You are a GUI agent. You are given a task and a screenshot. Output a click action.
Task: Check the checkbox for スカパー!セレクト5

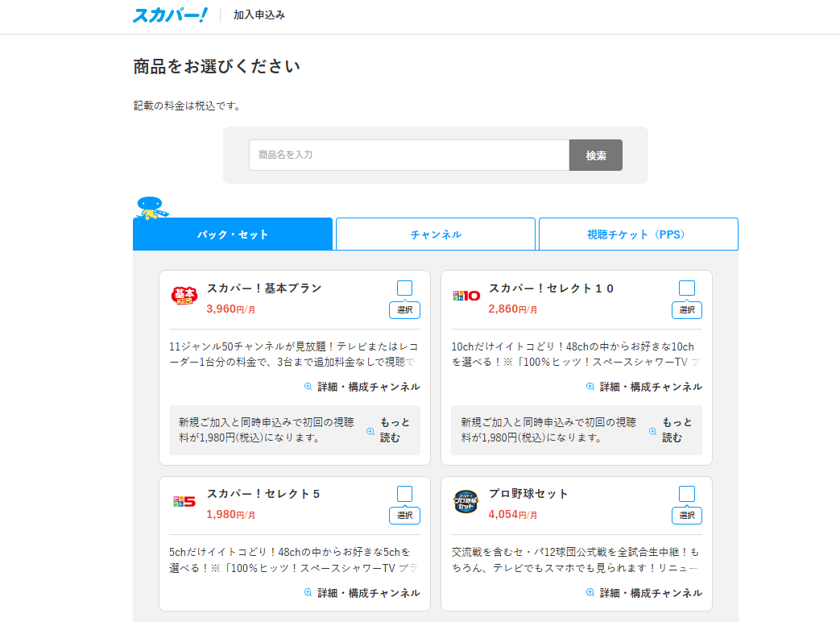(x=404, y=493)
